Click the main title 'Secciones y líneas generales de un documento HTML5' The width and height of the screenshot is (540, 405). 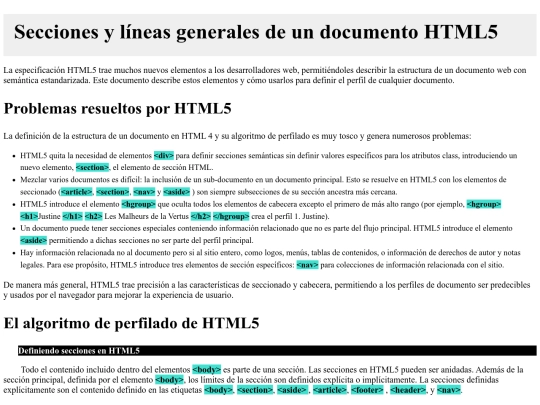tap(256, 32)
